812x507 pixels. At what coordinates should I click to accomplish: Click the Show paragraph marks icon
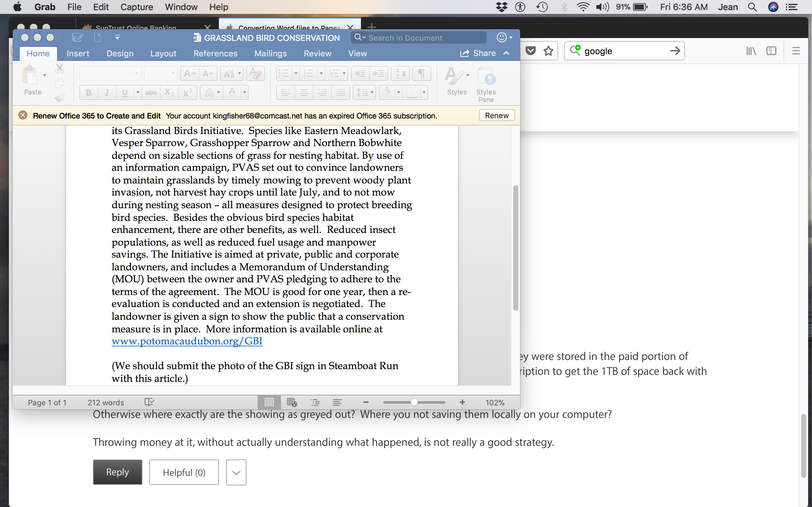point(422,74)
